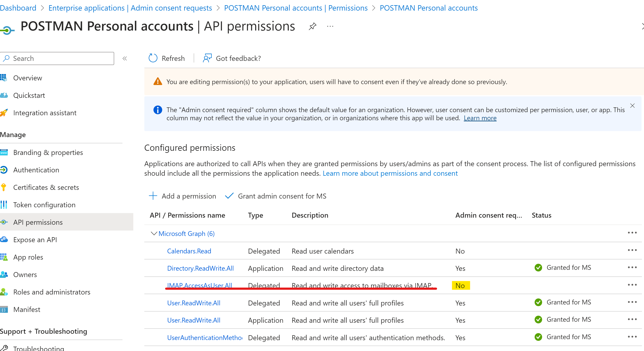Click the Manifest braces icon
Image resolution: width=644 pixels, height=351 pixels.
tap(4, 309)
